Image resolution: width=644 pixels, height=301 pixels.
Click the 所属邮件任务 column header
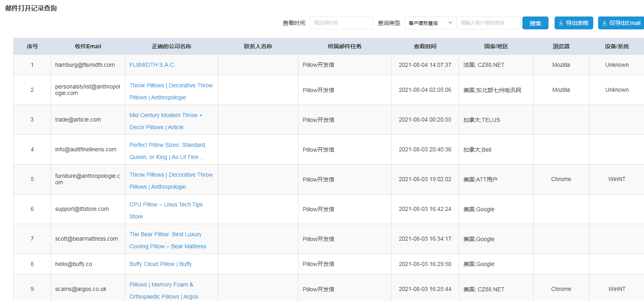click(x=344, y=46)
